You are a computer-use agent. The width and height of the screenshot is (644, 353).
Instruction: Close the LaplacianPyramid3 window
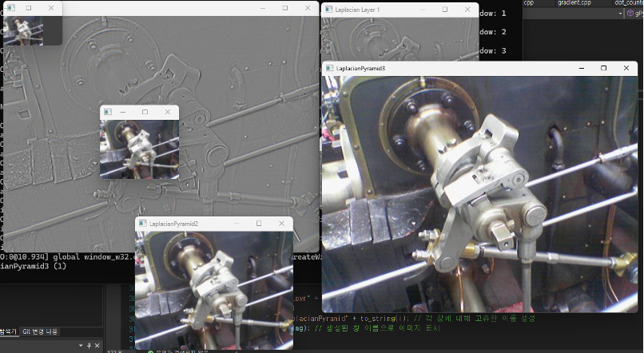(x=626, y=68)
